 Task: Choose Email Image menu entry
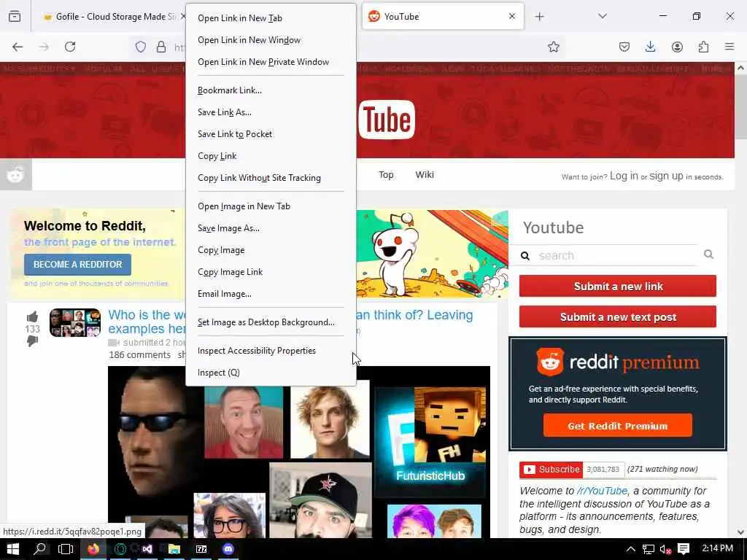271,295
